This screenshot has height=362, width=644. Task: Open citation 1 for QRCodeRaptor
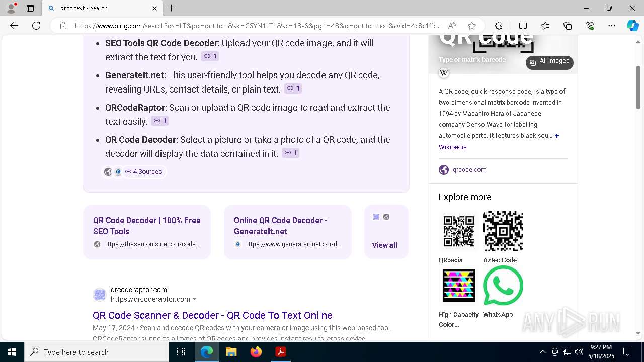(x=159, y=121)
